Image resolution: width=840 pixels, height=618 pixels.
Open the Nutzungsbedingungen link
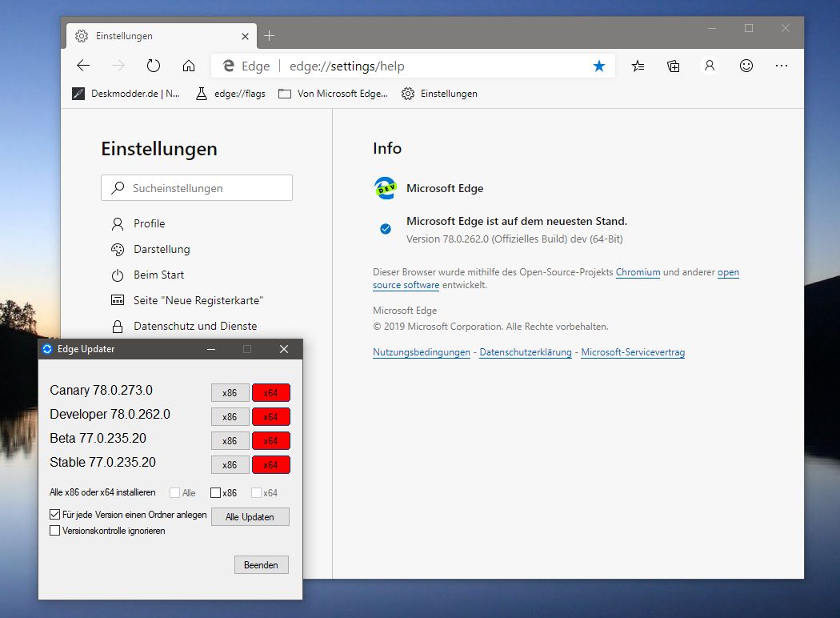421,352
